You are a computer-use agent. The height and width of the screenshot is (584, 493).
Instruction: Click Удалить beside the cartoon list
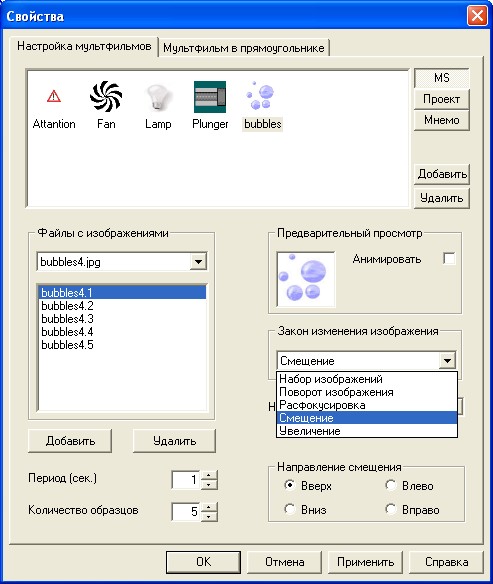coord(442,198)
